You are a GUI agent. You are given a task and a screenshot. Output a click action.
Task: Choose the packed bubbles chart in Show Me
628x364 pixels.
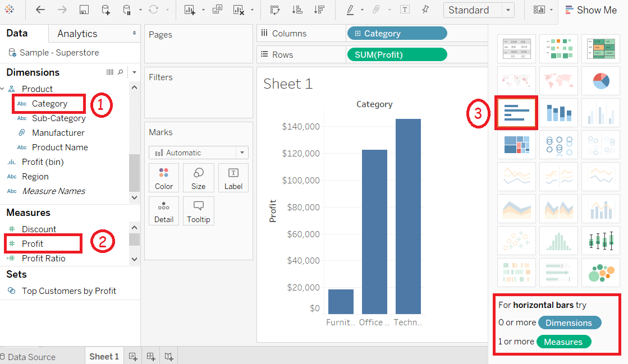(x=601, y=273)
